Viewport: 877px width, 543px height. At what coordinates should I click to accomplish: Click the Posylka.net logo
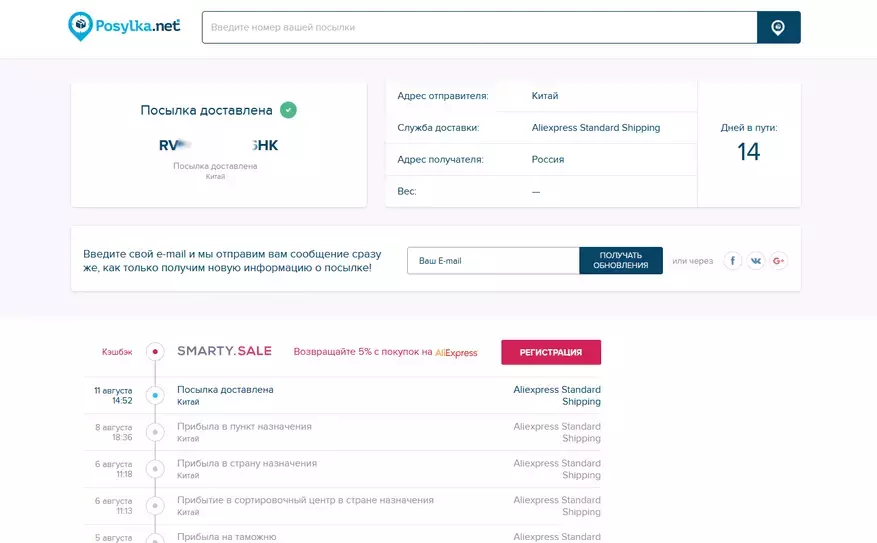click(124, 26)
